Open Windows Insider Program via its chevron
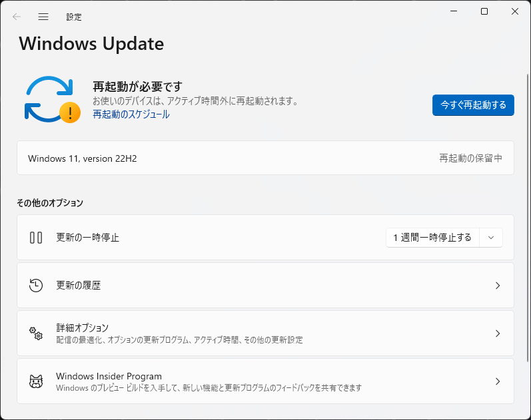Viewport: 531px width, 420px height. [x=498, y=381]
